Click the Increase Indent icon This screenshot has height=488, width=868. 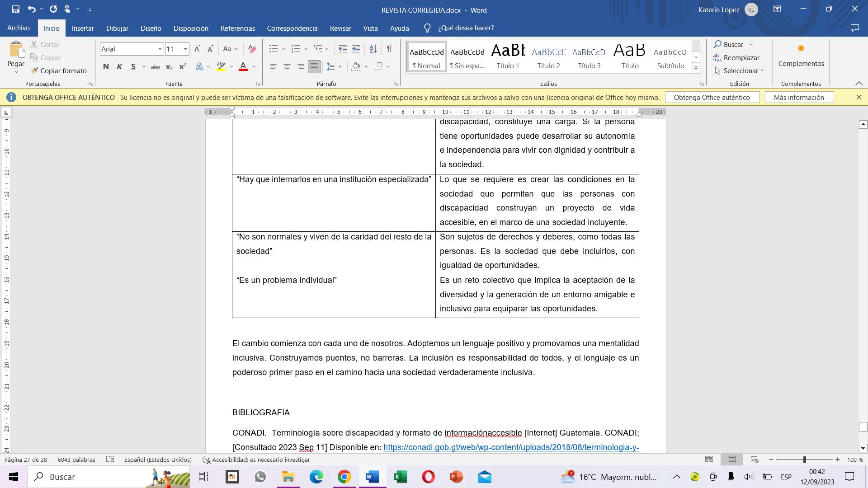click(x=356, y=49)
